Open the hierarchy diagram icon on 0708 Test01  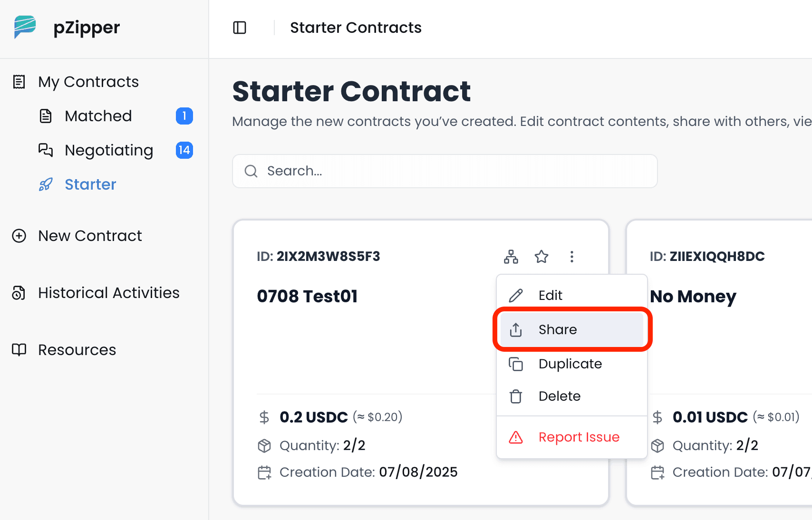click(511, 257)
